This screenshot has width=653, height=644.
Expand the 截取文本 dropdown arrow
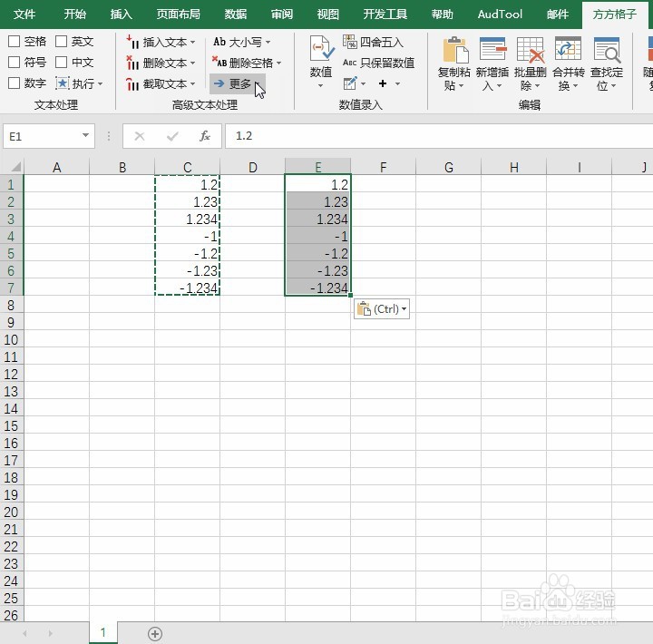[x=192, y=83]
